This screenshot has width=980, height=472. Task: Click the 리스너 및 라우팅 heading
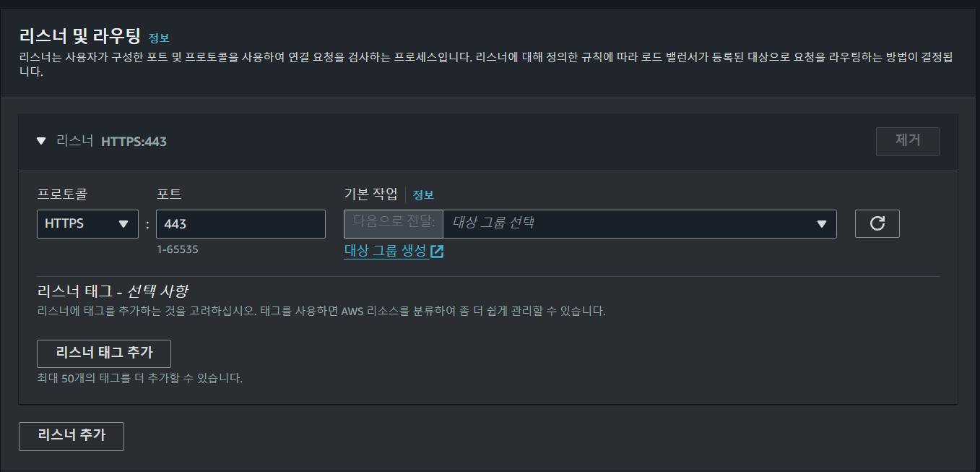pos(80,36)
